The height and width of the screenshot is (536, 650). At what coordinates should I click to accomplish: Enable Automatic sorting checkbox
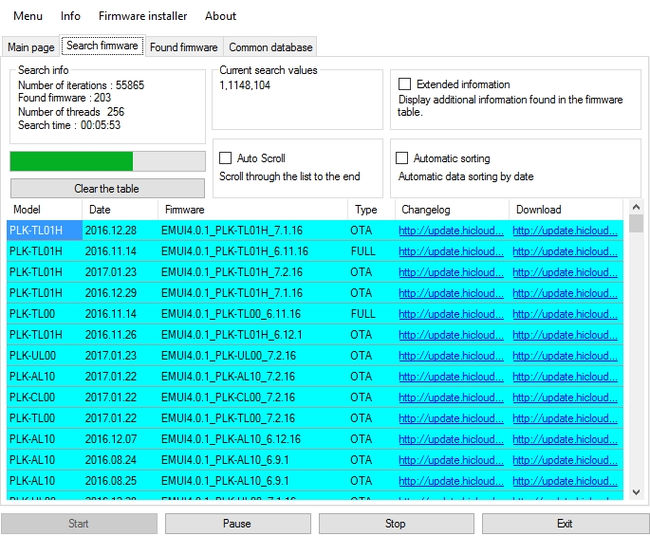coord(402,158)
